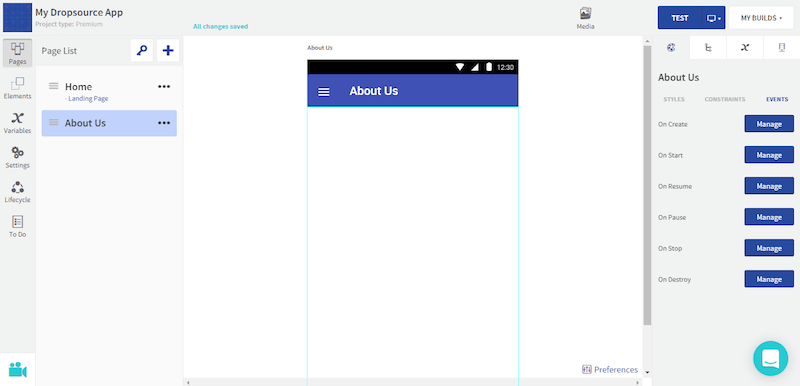Switch to the Styles tab
Image resolution: width=800 pixels, height=386 pixels.
pos(673,99)
